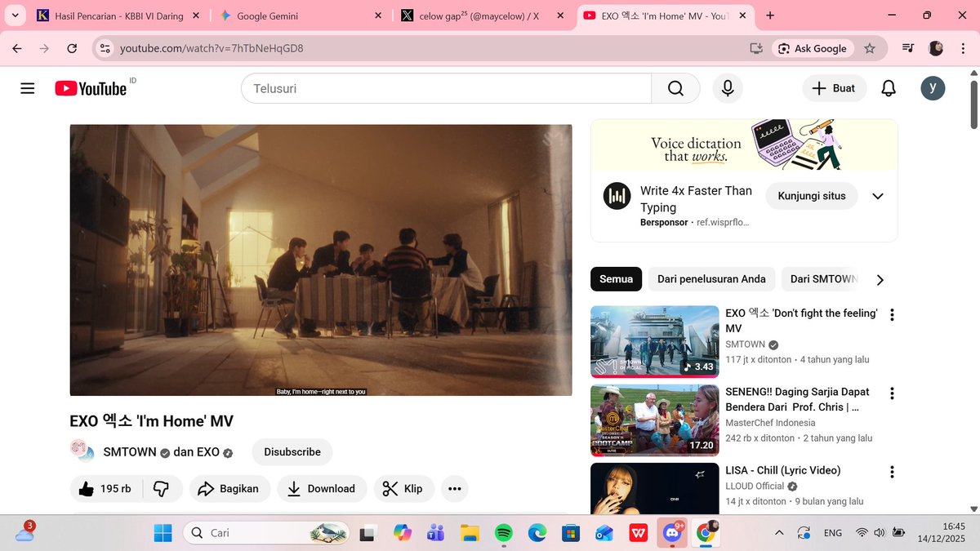The height and width of the screenshot is (551, 980).
Task: Open Discord from the taskbar
Action: point(671,533)
